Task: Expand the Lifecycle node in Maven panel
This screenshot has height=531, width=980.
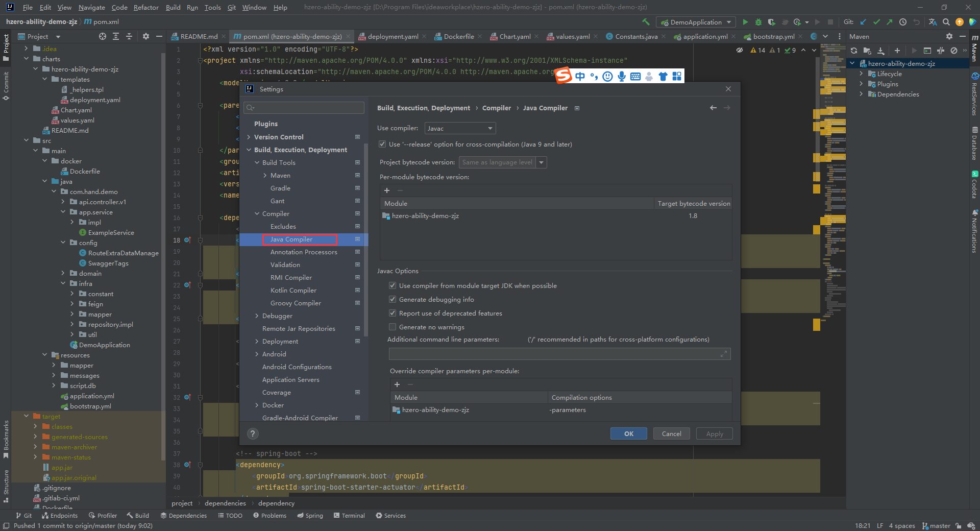Action: click(x=861, y=74)
